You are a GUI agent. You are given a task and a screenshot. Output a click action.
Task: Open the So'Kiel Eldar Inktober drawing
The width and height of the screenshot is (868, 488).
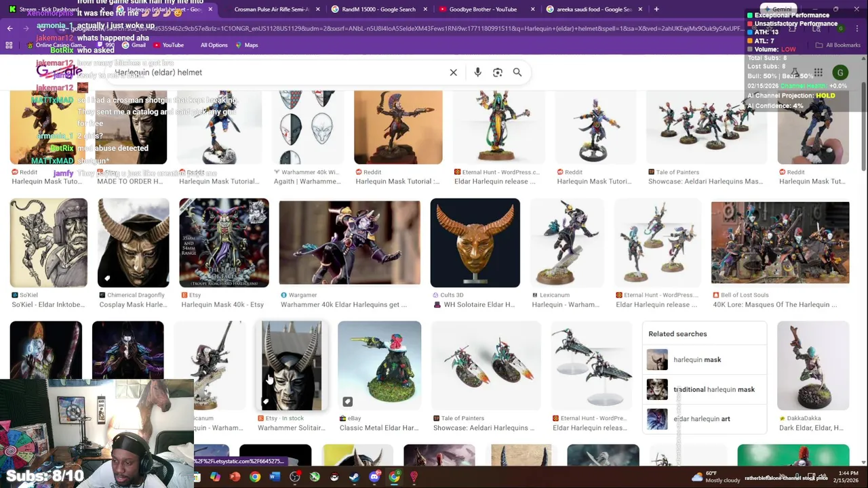48,243
